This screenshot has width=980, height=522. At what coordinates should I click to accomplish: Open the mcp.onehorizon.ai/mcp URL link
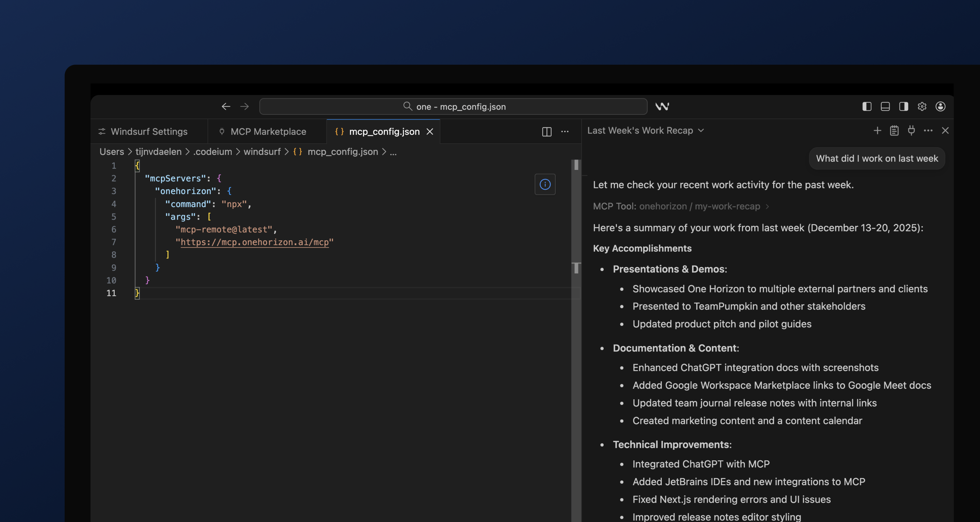tap(255, 242)
